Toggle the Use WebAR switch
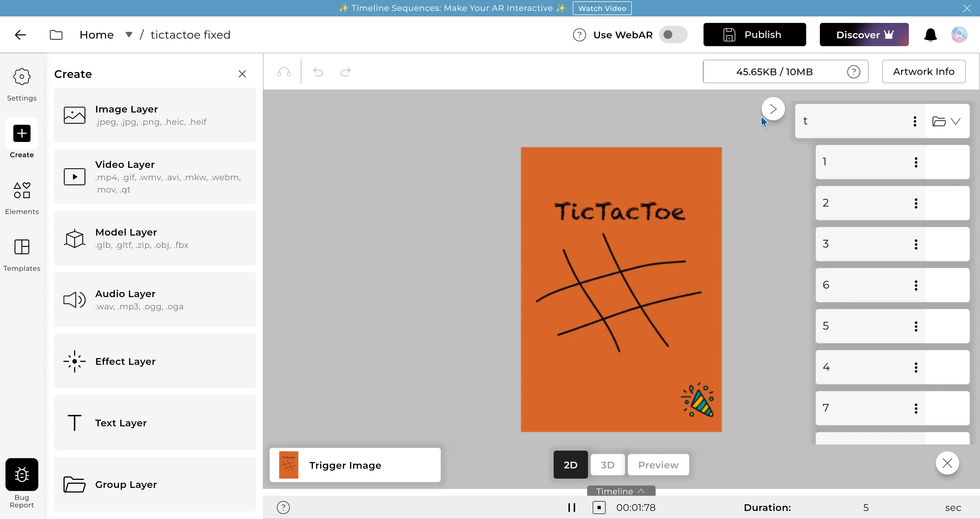The image size is (980, 519). 673,35
